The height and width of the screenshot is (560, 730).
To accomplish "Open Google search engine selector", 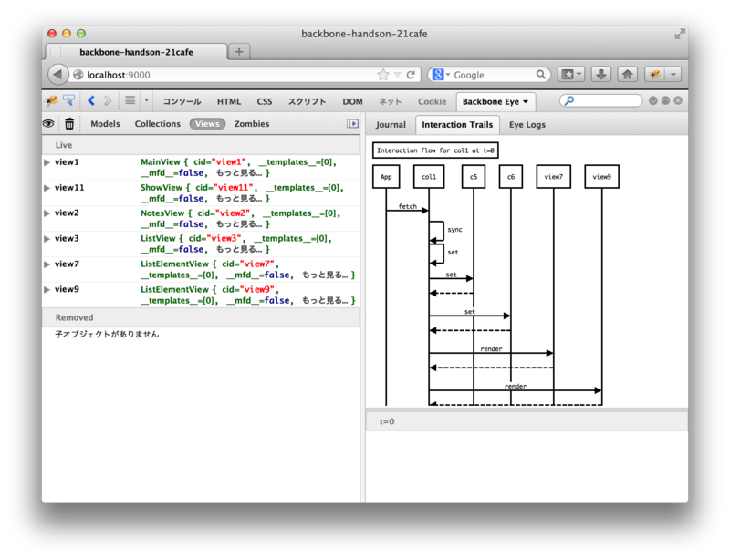I will (x=441, y=75).
